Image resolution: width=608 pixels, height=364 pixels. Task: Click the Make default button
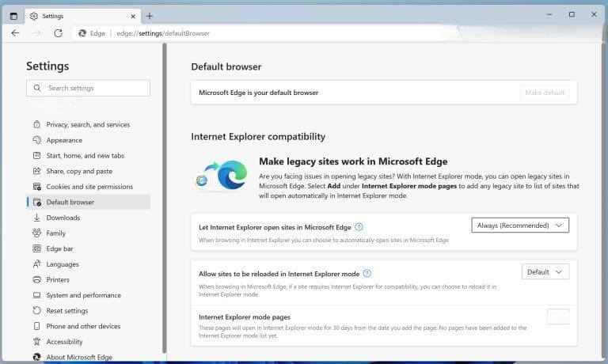click(545, 93)
